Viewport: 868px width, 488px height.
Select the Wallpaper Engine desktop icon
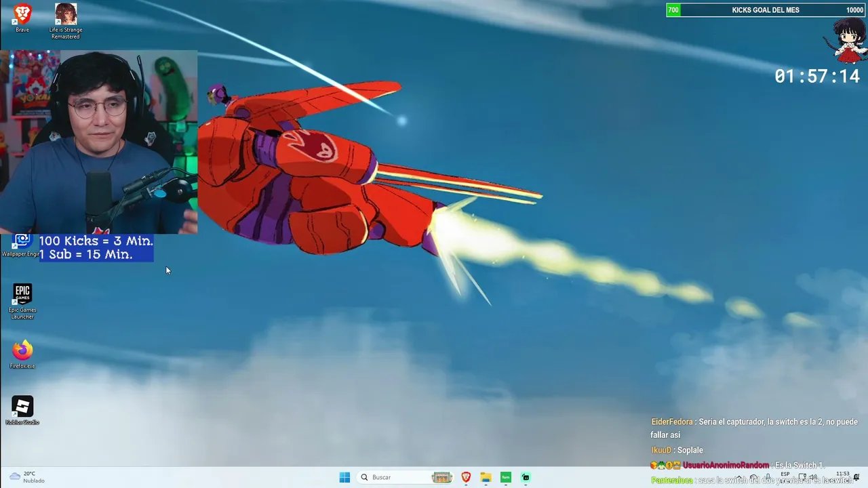[20, 245]
